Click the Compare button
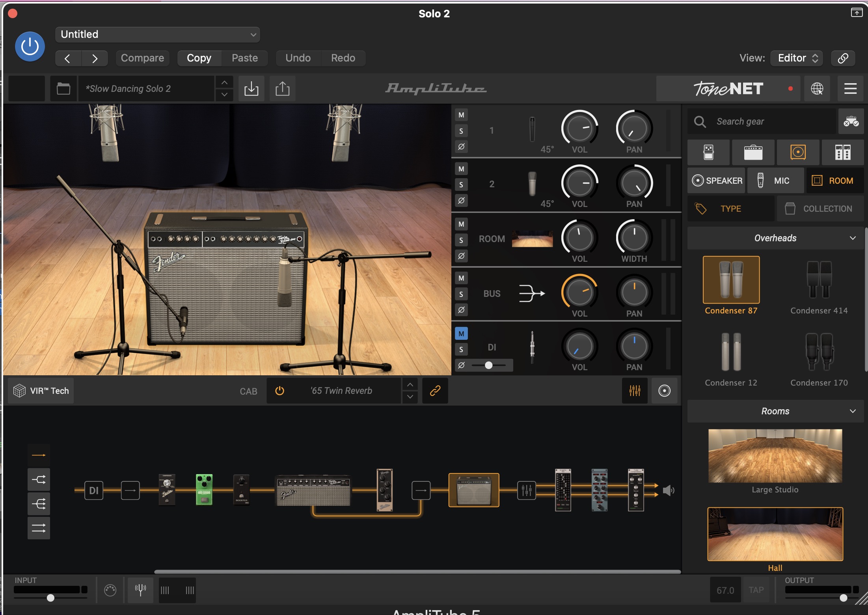This screenshot has height=615, width=868. pyautogui.click(x=142, y=58)
